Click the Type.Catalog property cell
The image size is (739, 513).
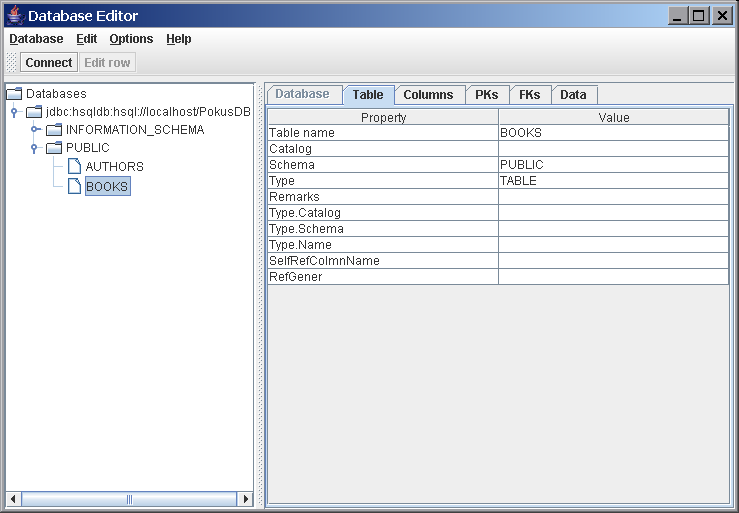(x=383, y=213)
